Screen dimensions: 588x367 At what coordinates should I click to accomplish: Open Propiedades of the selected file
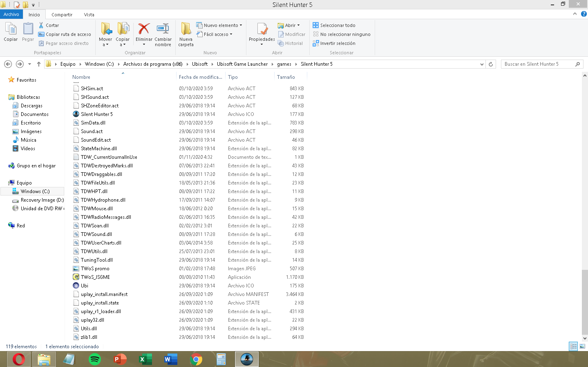pos(262,34)
